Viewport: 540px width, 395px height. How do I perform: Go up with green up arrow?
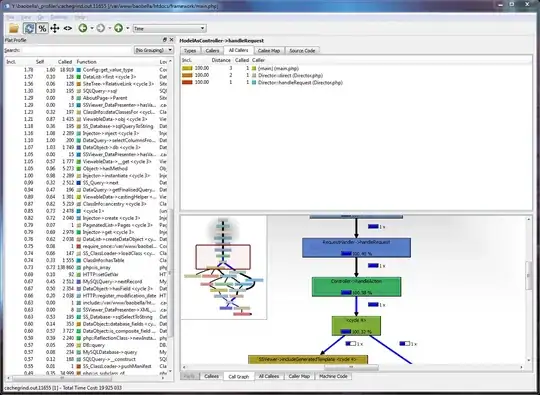pyautogui.click(x=118, y=28)
